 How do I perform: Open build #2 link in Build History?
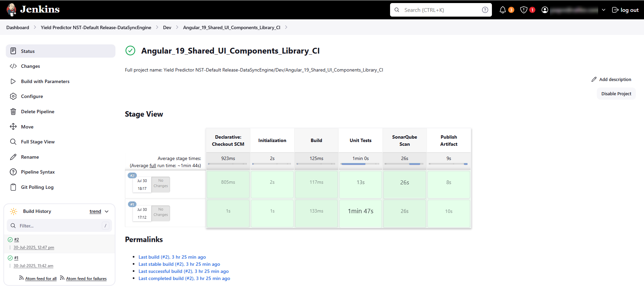(17, 240)
